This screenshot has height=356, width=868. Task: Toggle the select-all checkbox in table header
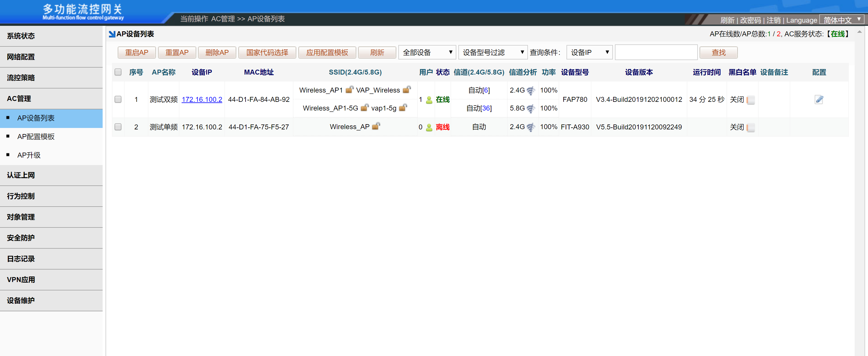click(118, 72)
